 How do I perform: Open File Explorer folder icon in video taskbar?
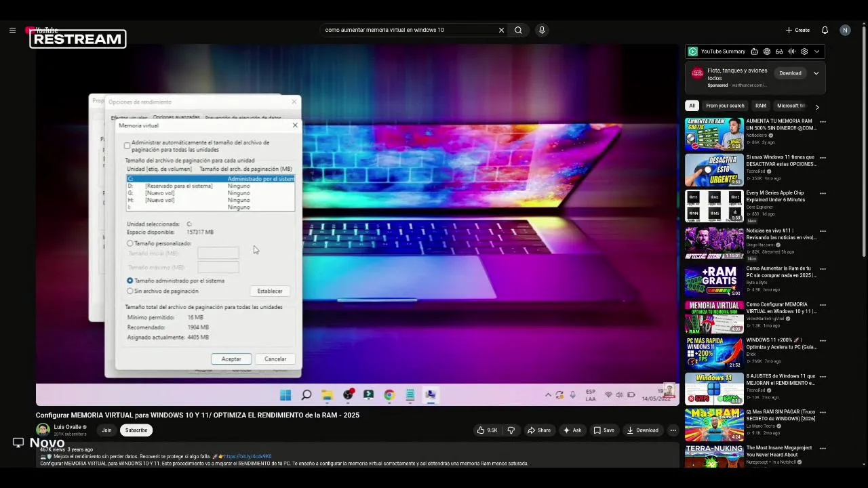327,395
